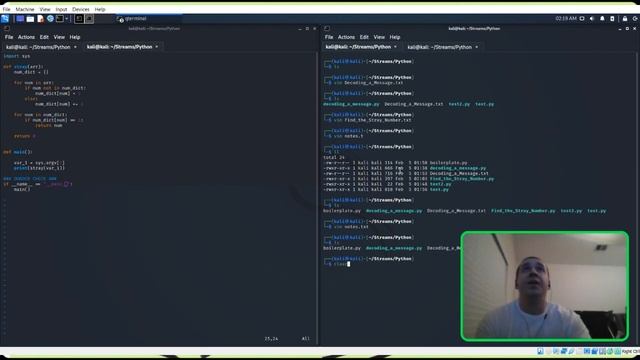Open VirtualBox Help menu
Screen dimensions: 640x360
click(100, 9)
